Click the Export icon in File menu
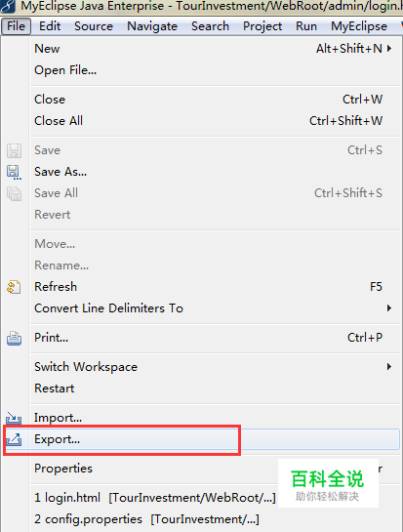 [14, 439]
